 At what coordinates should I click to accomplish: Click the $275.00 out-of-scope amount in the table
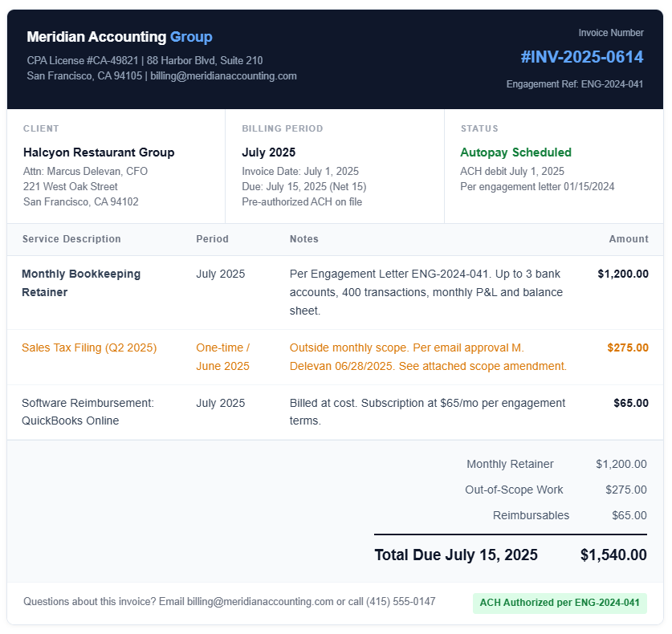tap(627, 347)
